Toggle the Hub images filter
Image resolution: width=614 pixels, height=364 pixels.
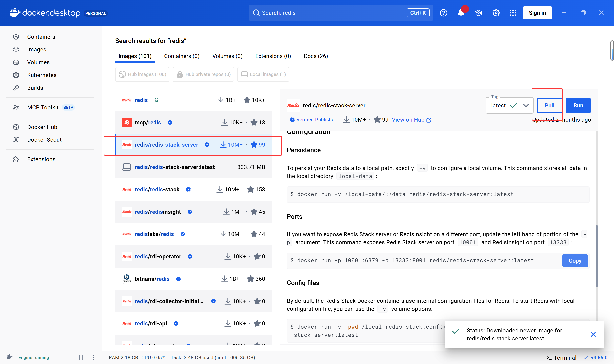(142, 74)
